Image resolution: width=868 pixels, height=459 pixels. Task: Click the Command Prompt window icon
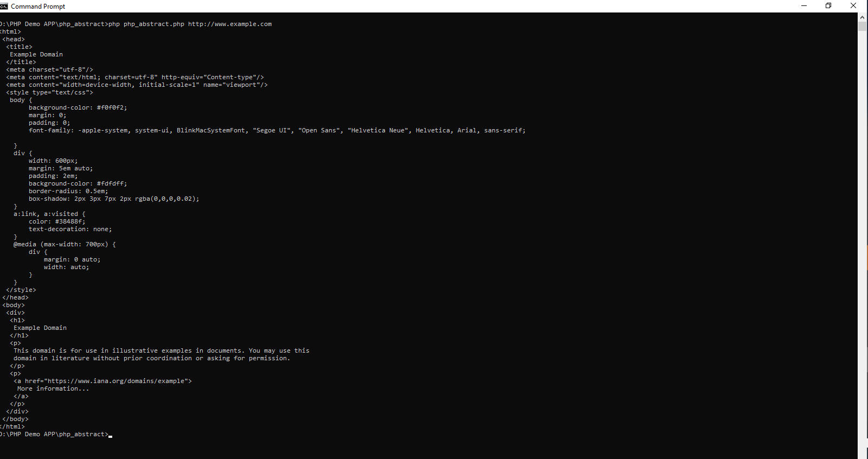click(4, 6)
